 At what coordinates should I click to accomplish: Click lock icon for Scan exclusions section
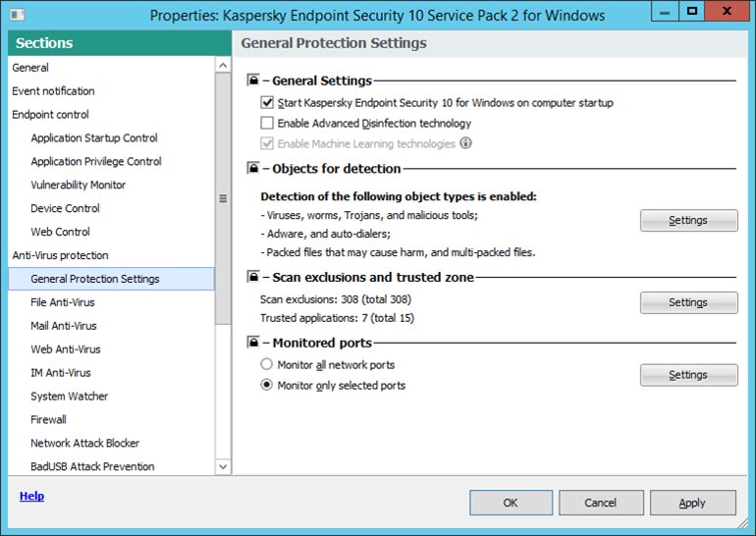pyautogui.click(x=252, y=277)
